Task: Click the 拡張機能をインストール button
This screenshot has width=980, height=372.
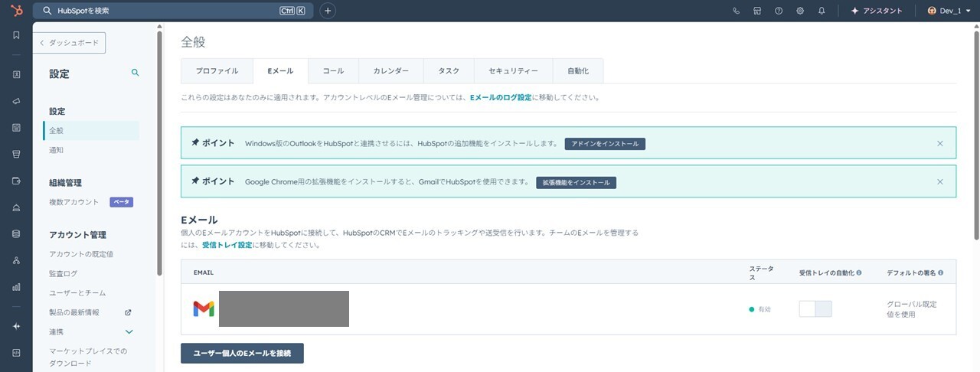Action: (x=577, y=183)
